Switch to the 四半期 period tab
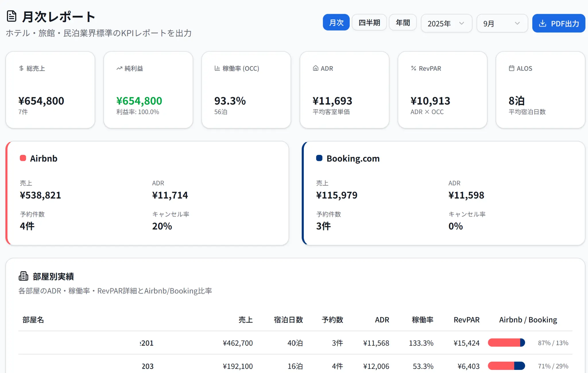The width and height of the screenshot is (588, 373). (369, 23)
